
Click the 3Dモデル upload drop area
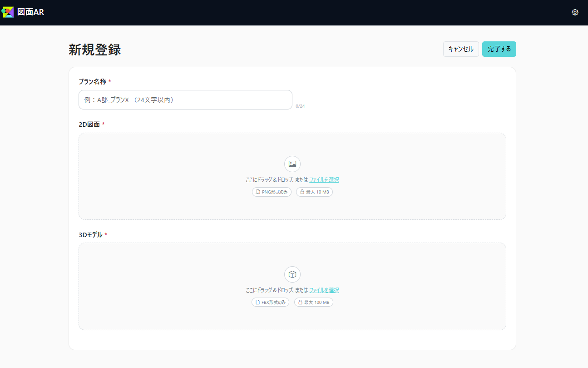292,287
